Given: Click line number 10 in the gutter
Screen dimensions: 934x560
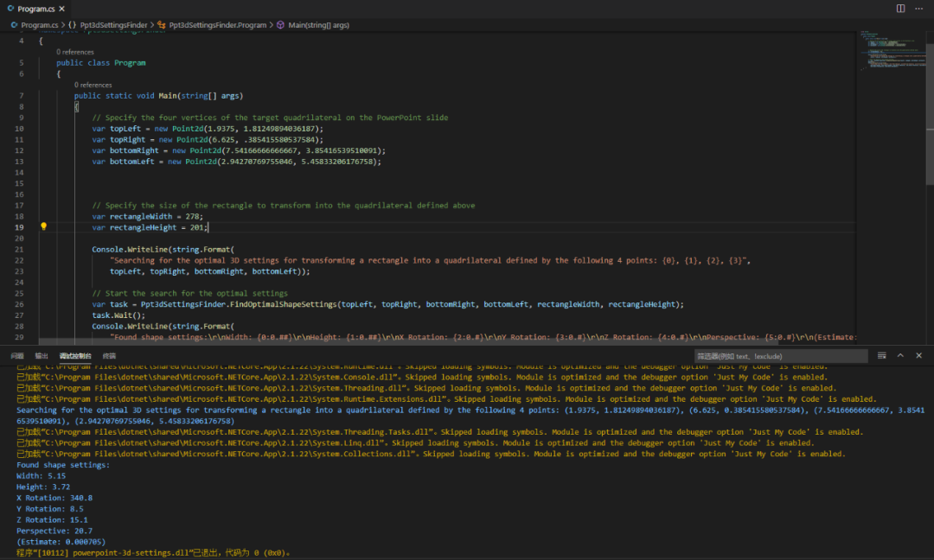Looking at the screenshot, I should (x=19, y=129).
